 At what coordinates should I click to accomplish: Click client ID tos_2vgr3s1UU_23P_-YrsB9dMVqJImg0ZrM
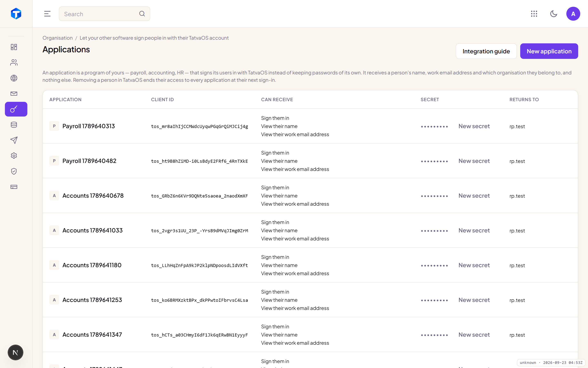[x=199, y=231]
